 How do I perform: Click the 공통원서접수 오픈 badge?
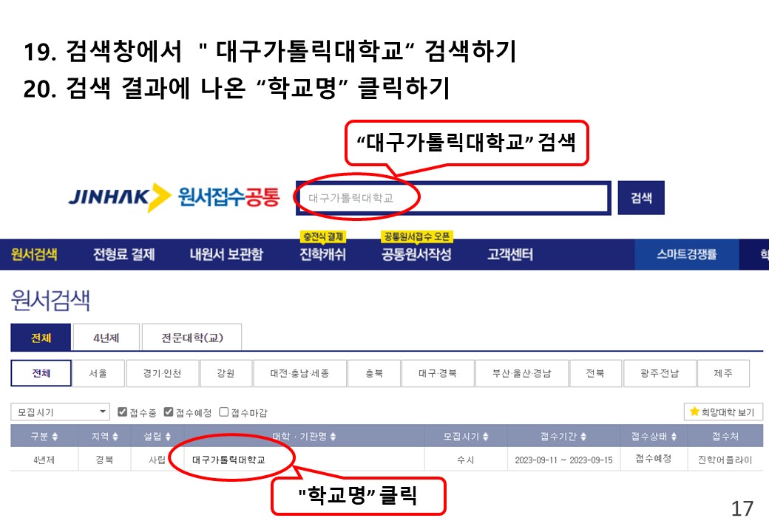(417, 236)
